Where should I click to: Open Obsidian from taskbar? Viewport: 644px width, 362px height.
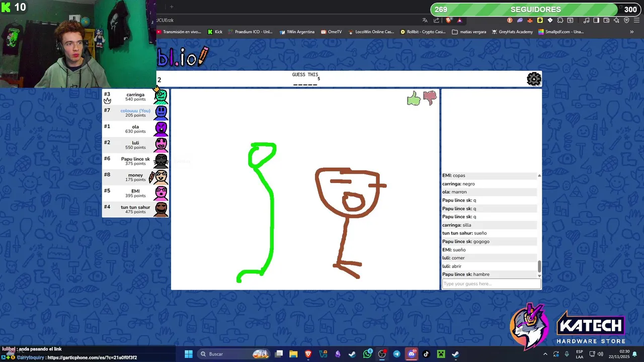(x=338, y=354)
